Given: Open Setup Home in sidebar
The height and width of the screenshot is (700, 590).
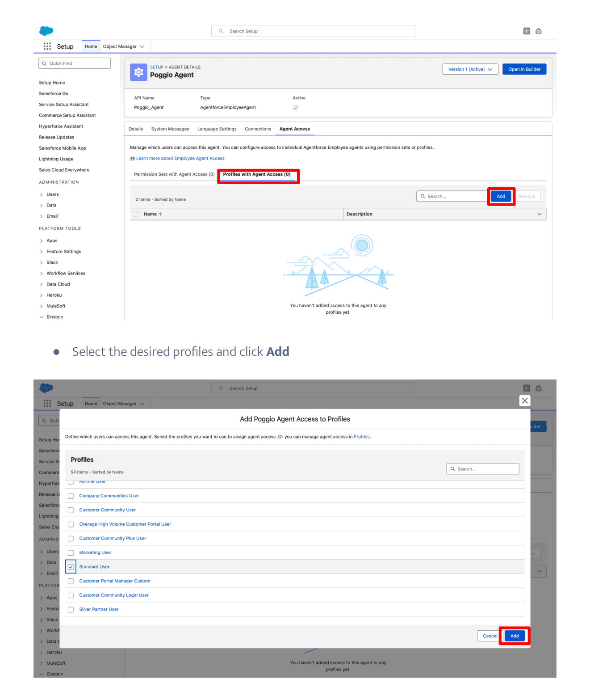Looking at the screenshot, I should 52,83.
